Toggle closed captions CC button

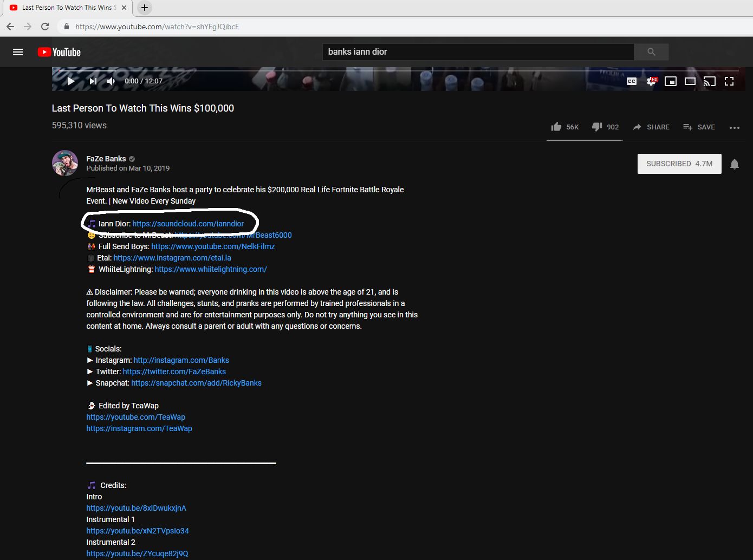click(632, 81)
